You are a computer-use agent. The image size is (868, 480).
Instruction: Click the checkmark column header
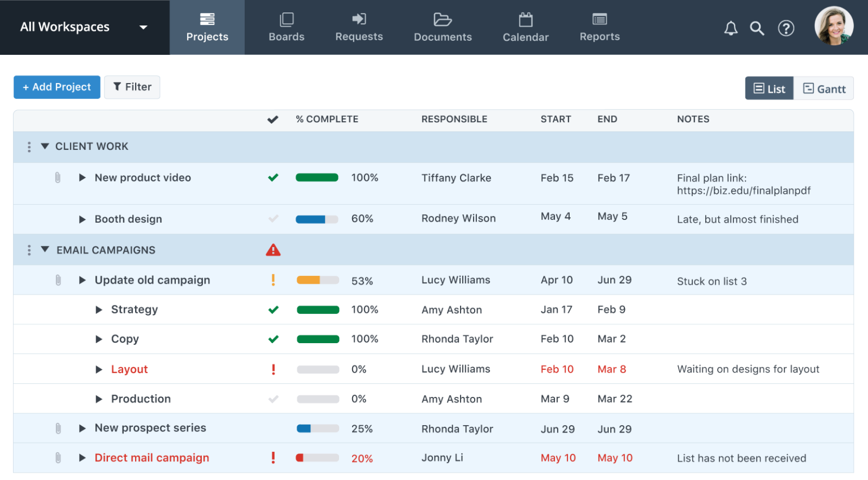click(x=273, y=119)
